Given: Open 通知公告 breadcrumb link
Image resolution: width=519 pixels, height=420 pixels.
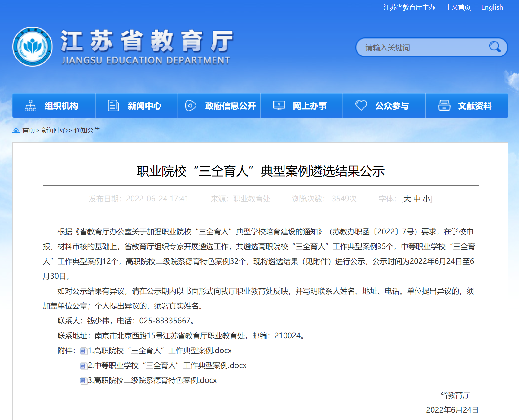Looking at the screenshot, I should (x=87, y=130).
